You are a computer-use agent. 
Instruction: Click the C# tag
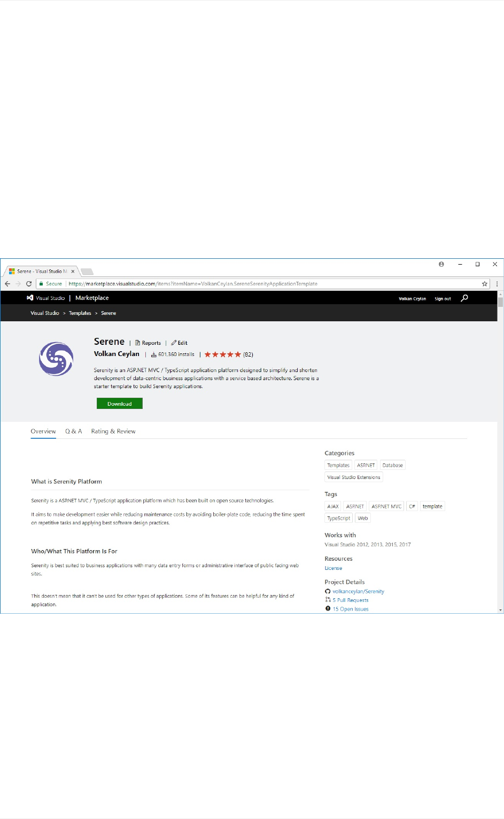tap(412, 506)
